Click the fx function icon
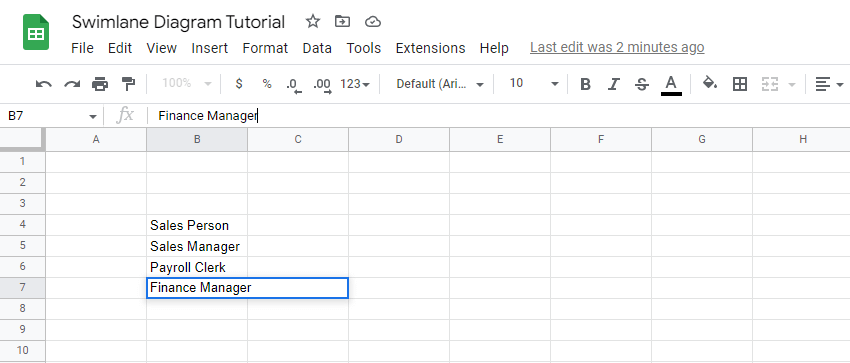Screen dimensions: 850x363 coord(125,115)
